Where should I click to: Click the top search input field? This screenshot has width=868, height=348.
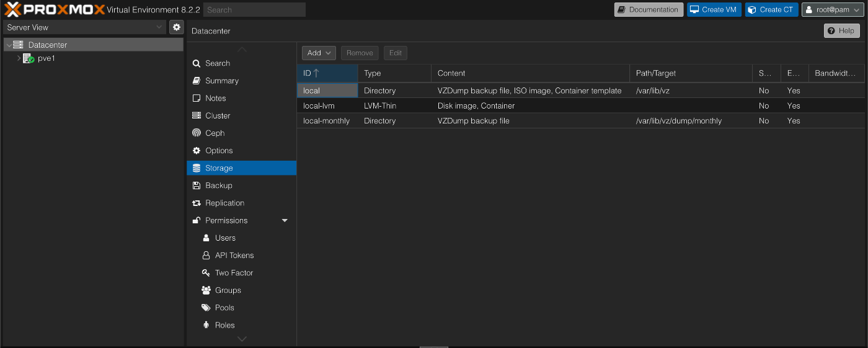click(x=254, y=10)
